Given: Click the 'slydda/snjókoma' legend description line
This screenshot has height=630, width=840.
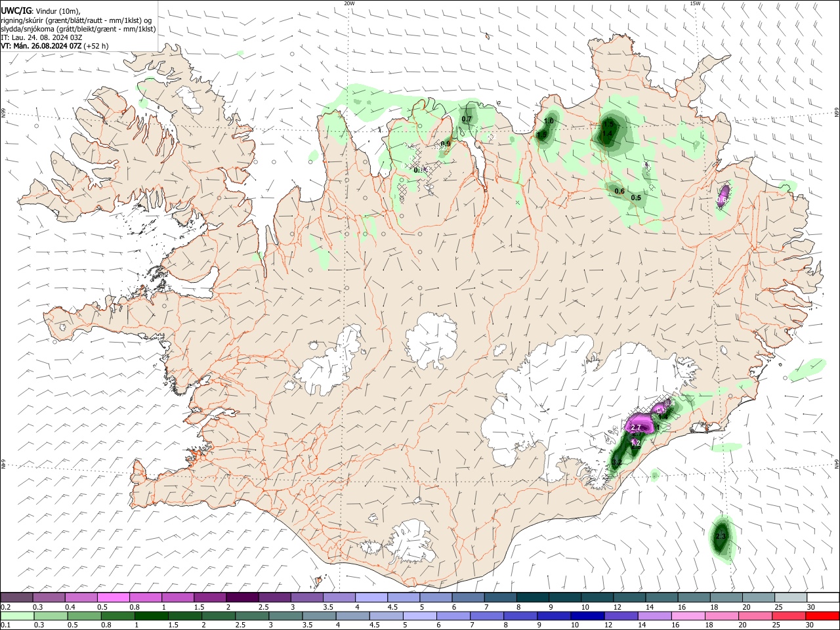Looking at the screenshot, I should 78,30.
